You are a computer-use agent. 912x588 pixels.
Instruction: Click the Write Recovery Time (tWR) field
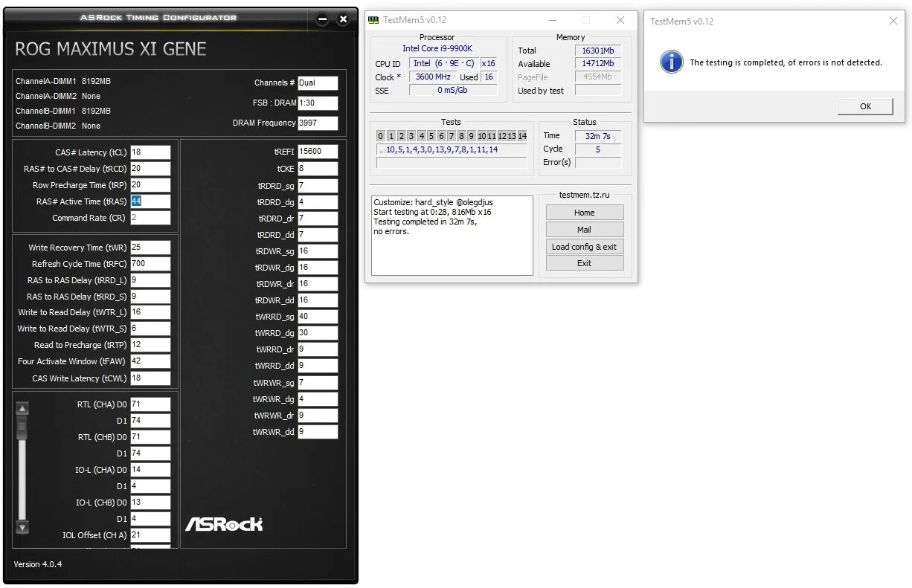click(150, 248)
